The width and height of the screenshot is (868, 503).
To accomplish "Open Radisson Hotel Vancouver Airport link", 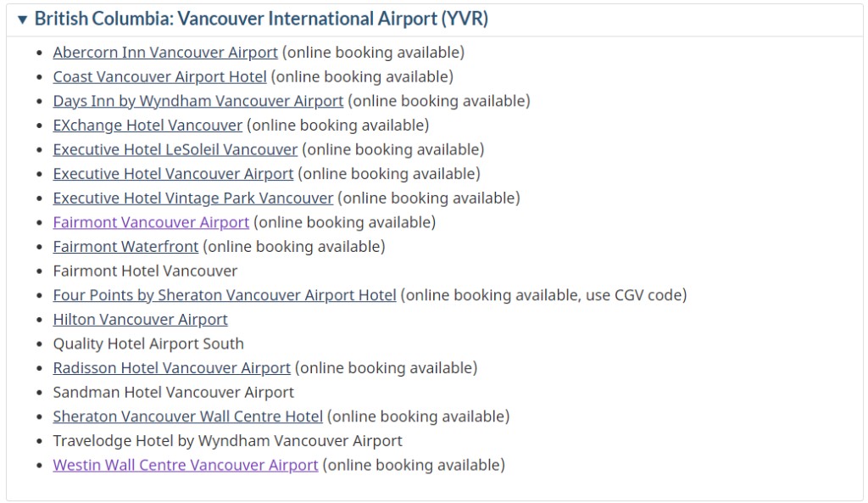I will [171, 368].
